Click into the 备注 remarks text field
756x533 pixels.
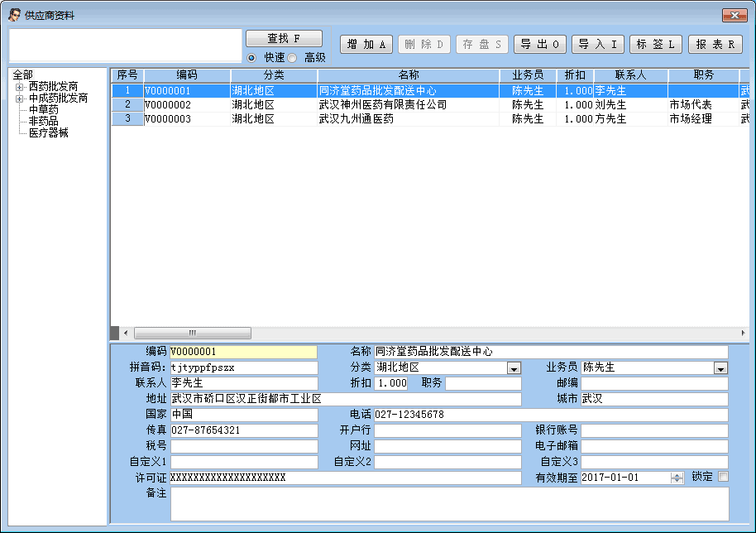pyautogui.click(x=449, y=503)
